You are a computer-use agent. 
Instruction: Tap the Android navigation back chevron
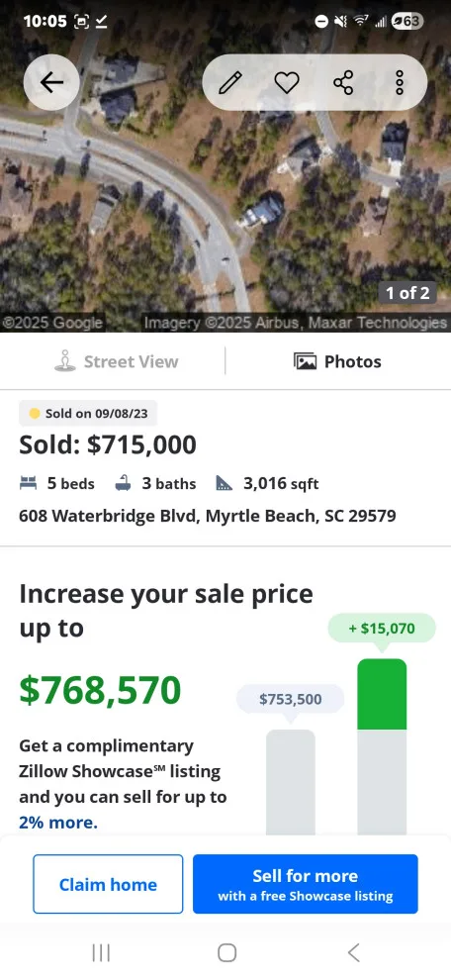coord(353,952)
